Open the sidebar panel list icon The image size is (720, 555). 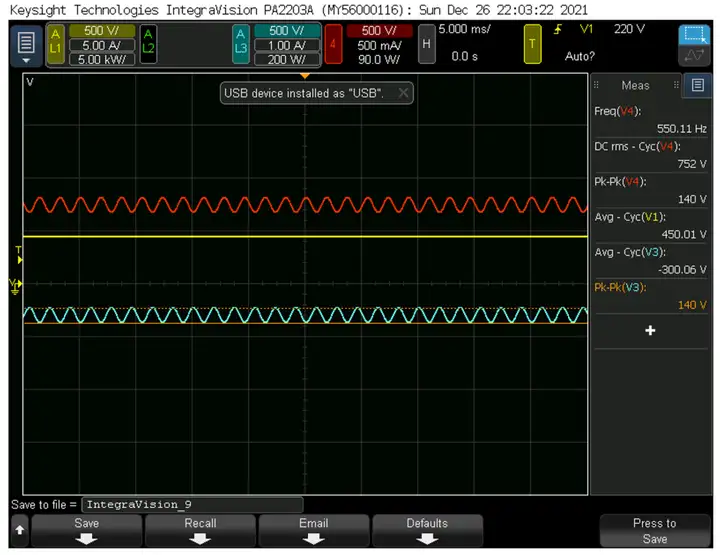click(698, 85)
